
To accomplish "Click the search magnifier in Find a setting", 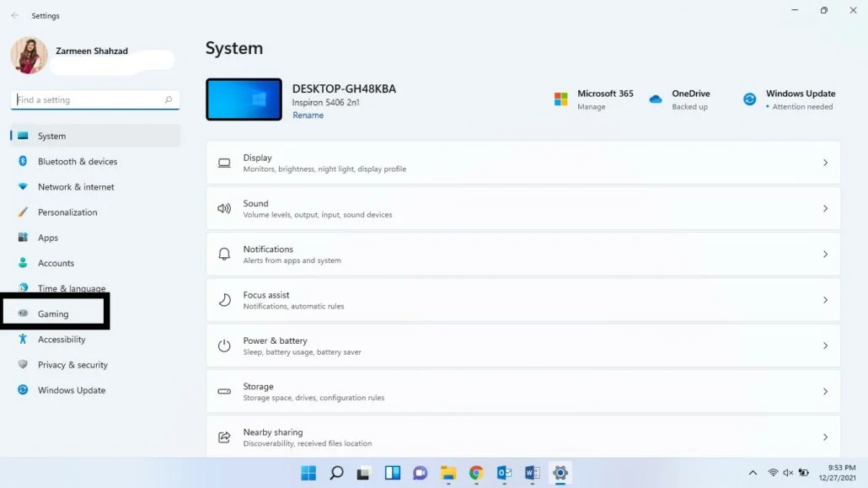I will (169, 99).
